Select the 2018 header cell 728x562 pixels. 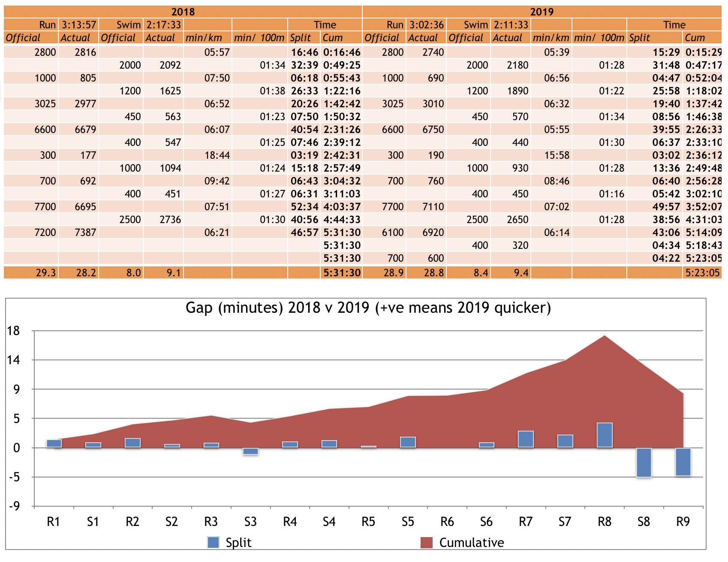pyautogui.click(x=183, y=12)
